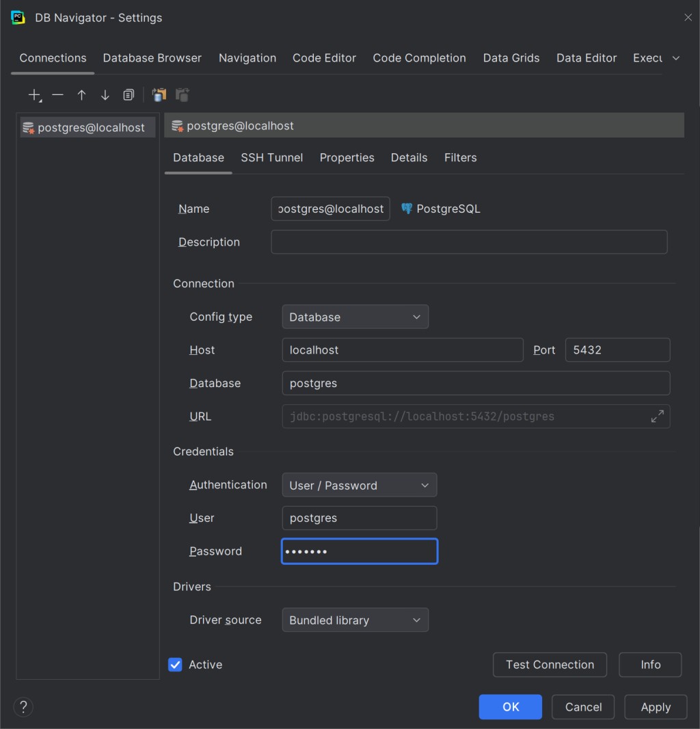Show hidden tabs with the chevron
700x729 pixels.
pyautogui.click(x=676, y=58)
